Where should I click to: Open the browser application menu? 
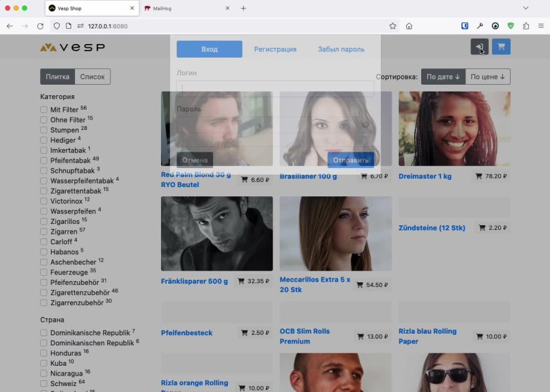coord(541,26)
